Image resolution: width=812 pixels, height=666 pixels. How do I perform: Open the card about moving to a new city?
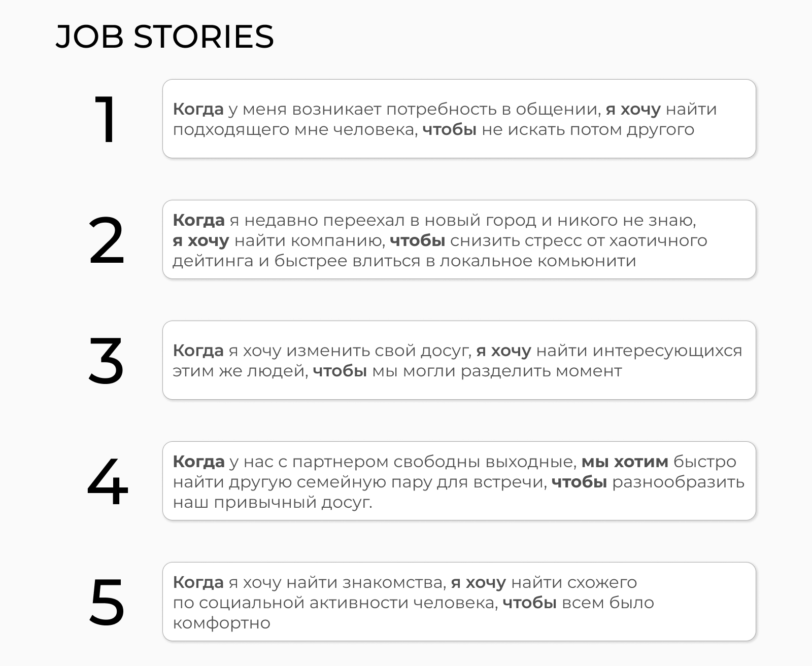(459, 239)
